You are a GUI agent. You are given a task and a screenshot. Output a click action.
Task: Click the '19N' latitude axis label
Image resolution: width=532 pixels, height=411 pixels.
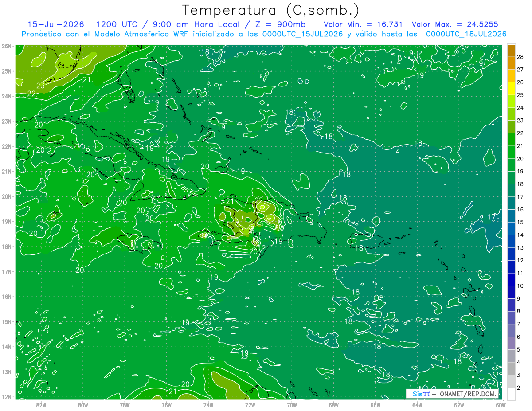point(6,221)
